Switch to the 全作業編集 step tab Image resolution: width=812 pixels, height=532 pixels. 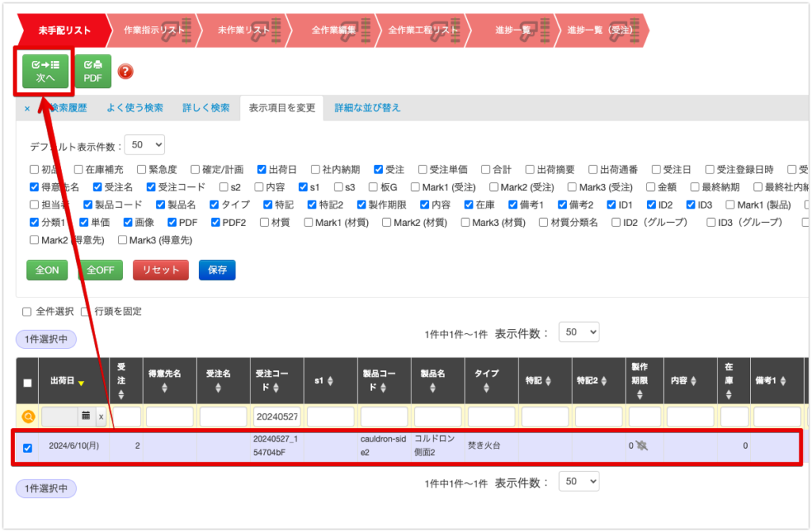click(333, 30)
